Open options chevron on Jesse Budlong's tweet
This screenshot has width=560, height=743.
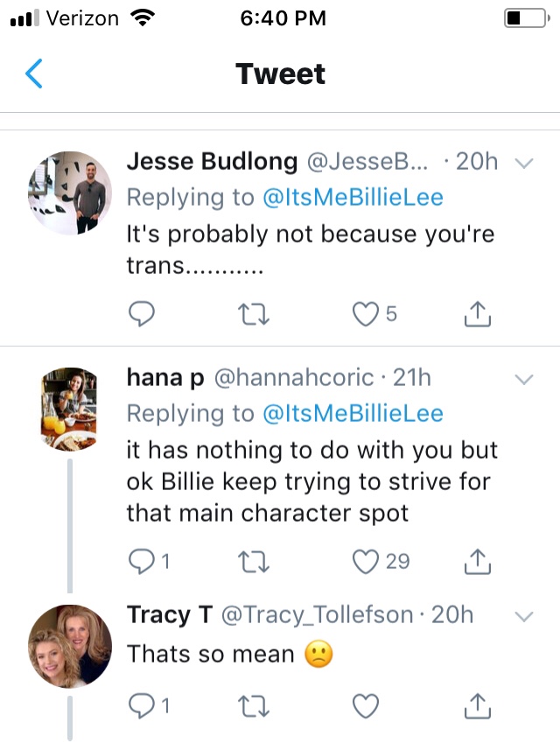[524, 163]
